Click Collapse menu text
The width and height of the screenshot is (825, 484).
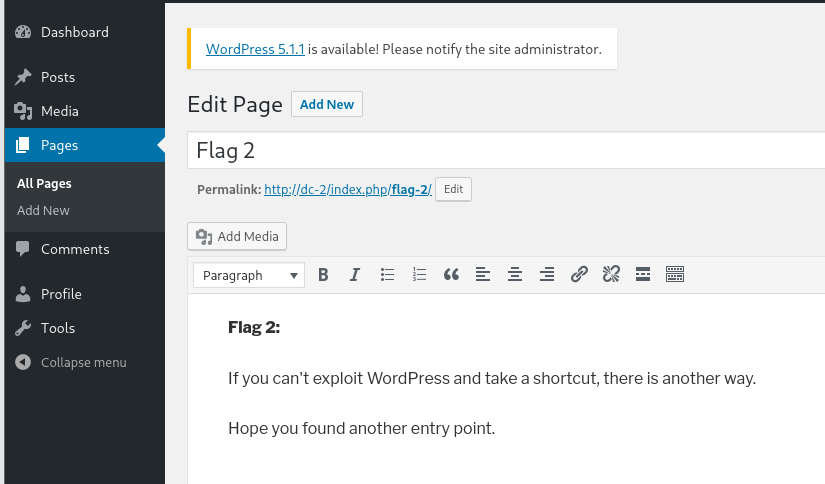[84, 362]
